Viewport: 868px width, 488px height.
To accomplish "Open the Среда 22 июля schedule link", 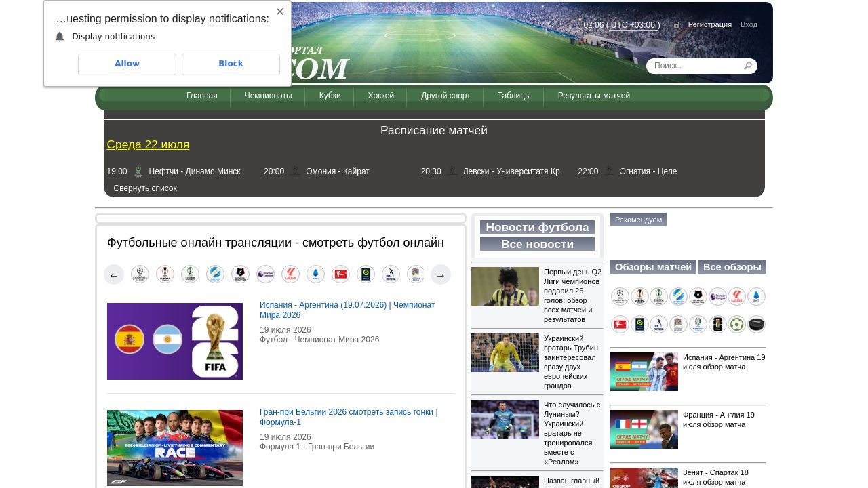I will click(x=148, y=144).
